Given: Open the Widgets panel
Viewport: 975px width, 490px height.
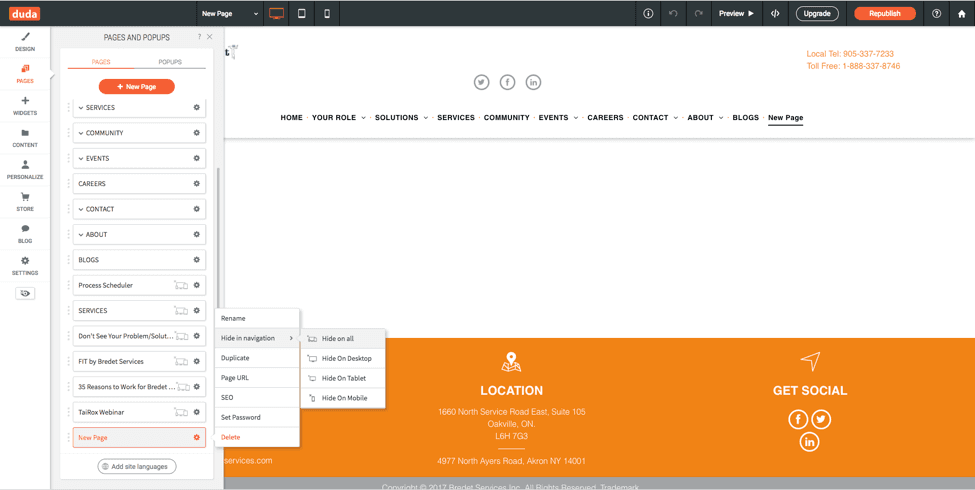Looking at the screenshot, I should click(25, 105).
